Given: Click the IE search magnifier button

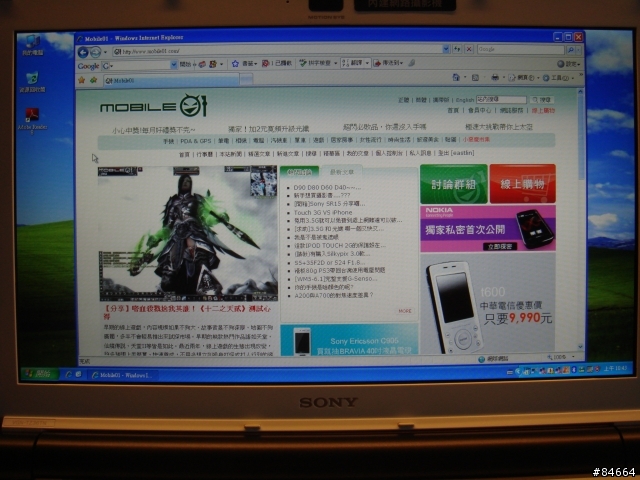Looking at the screenshot, I should 571,50.
